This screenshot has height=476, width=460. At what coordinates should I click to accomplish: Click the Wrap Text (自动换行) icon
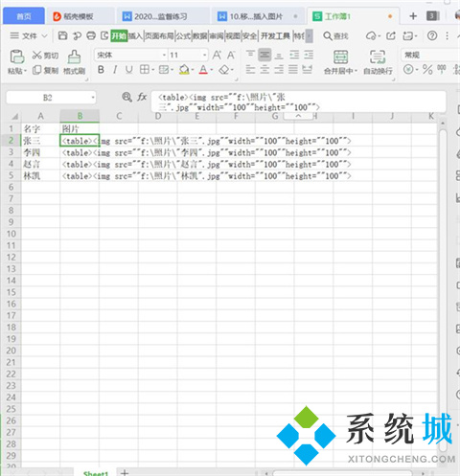378,57
